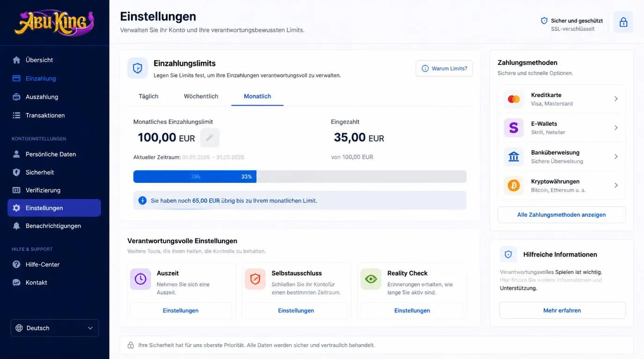Screen dimensions: 644x359
Task: Click the clock icon on Auszeit card
Action: [x=140, y=279]
